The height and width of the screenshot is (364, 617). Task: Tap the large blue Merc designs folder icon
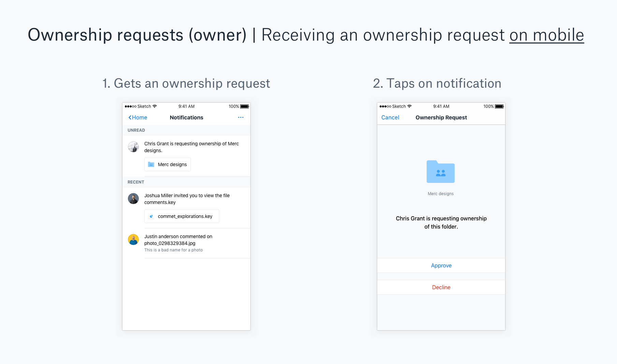(x=441, y=172)
